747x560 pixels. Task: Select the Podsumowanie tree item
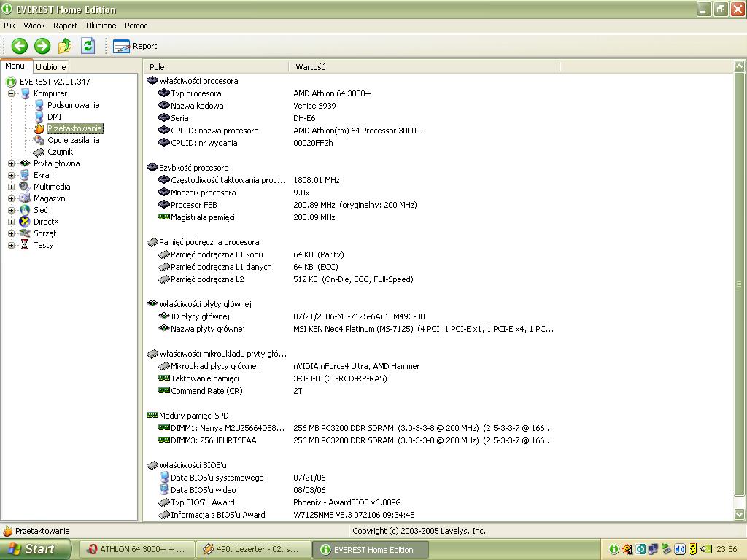74,105
